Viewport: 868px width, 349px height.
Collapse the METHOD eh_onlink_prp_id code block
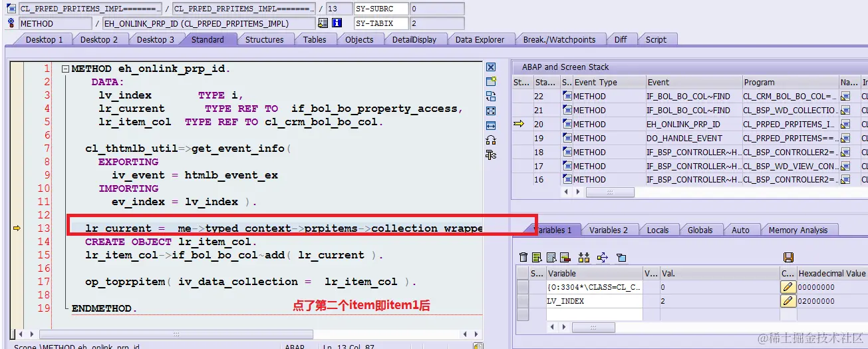tap(65, 69)
